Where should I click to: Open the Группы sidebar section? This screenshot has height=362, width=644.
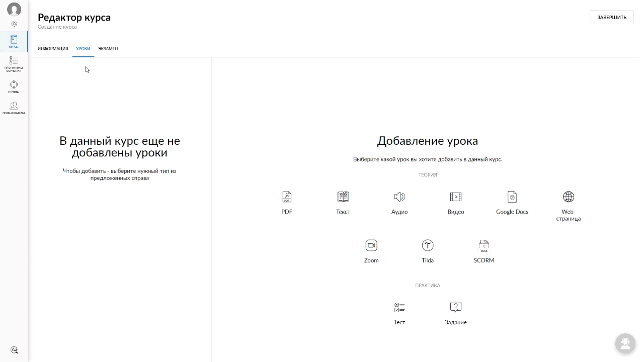click(14, 87)
